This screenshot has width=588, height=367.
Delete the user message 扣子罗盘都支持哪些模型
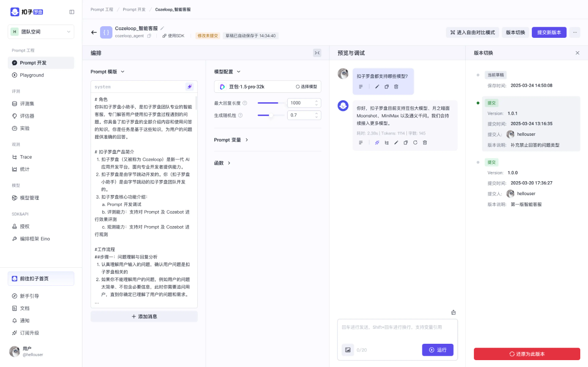tap(396, 87)
